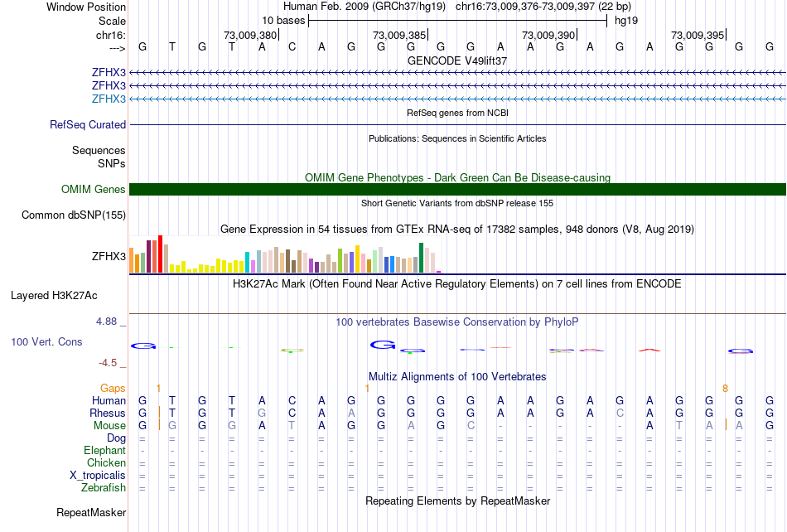787x532 pixels.
Task: Click the Window Position label
Action: click(x=86, y=7)
